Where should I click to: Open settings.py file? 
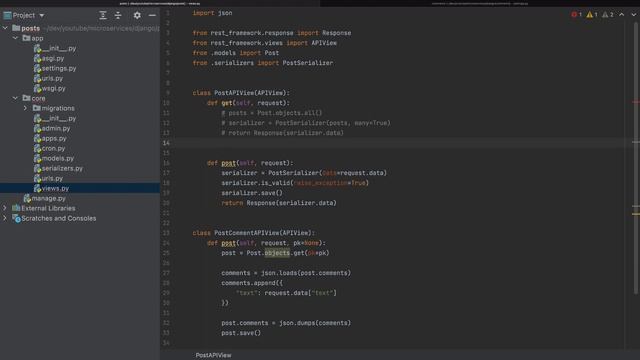pyautogui.click(x=55, y=68)
